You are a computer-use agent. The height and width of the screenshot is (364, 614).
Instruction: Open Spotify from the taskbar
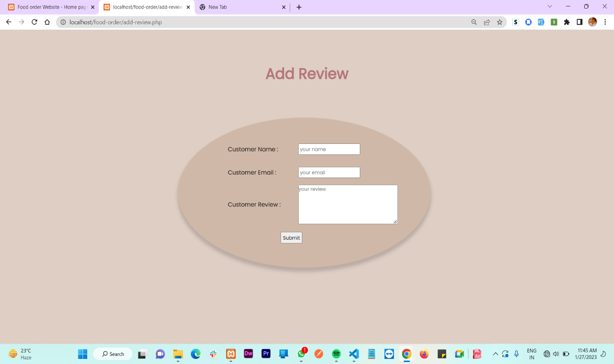point(336,354)
